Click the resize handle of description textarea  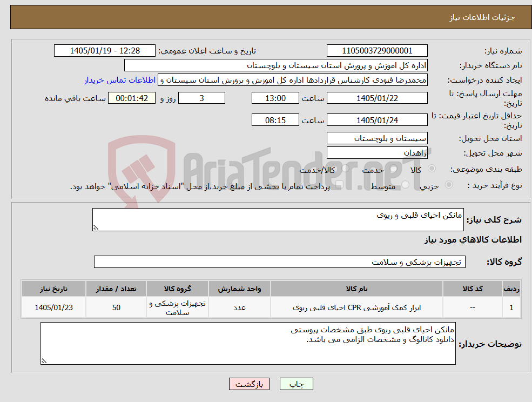(96, 228)
